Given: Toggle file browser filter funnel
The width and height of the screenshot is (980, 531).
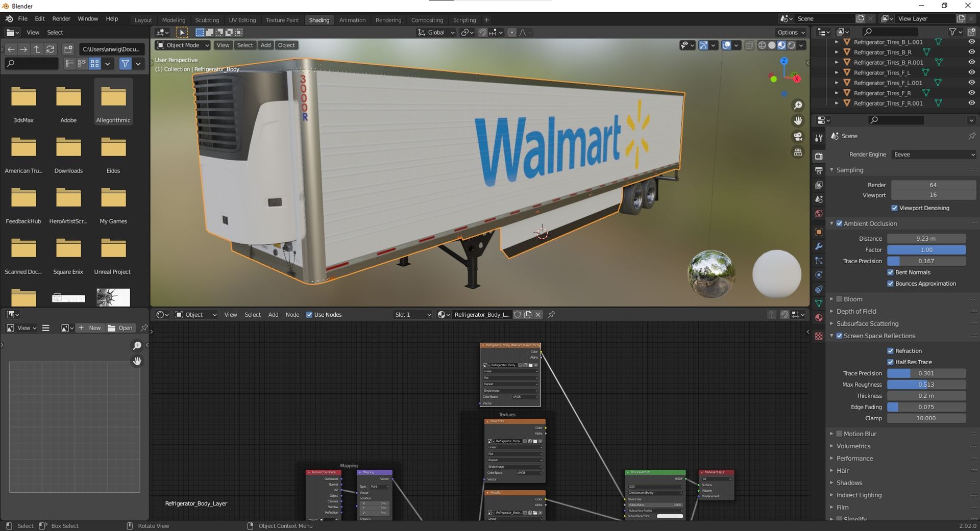Looking at the screenshot, I should click(125, 64).
